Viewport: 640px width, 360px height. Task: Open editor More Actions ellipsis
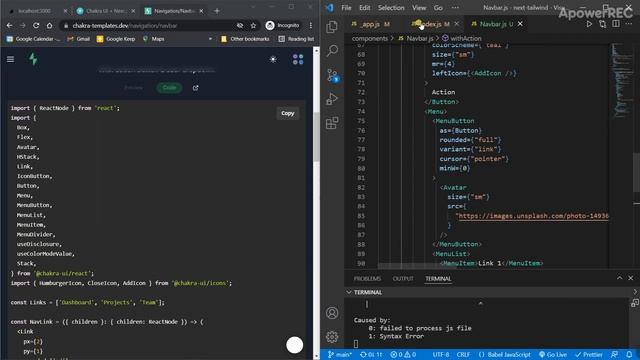(x=629, y=24)
